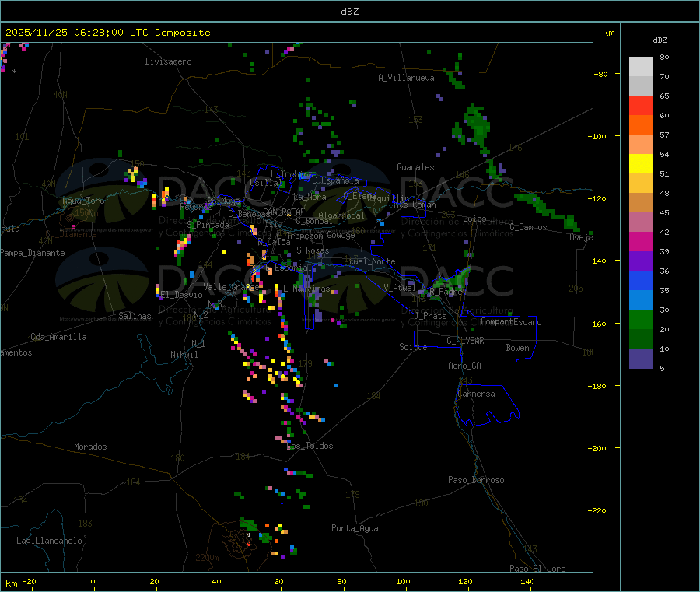Screen dimensions: 700x592
Task: Click the Divisadero map label
Action: [168, 61]
